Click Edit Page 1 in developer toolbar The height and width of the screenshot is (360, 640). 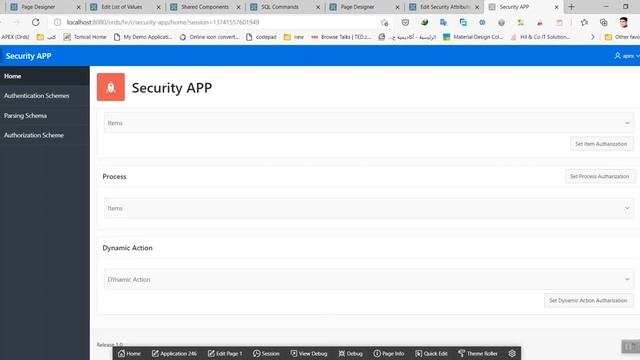tap(225, 353)
